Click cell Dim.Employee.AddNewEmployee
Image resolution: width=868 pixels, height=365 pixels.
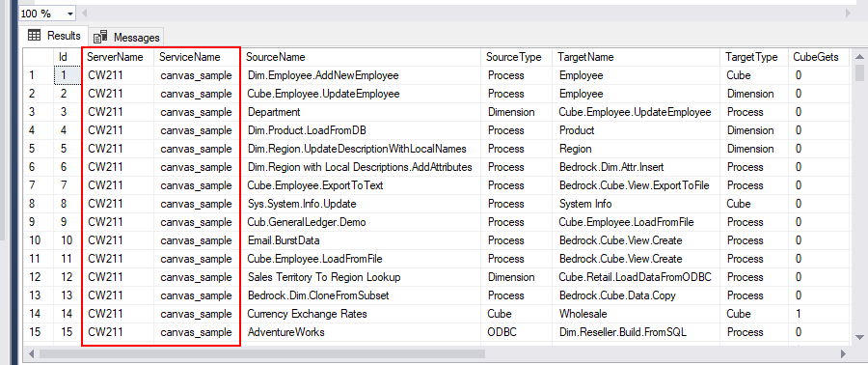pos(362,75)
